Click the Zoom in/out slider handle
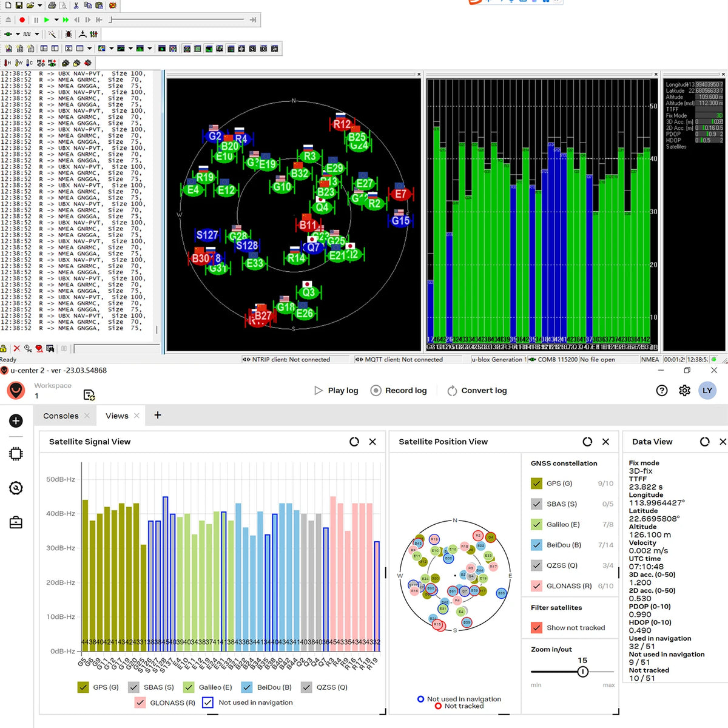The height and width of the screenshot is (728, 728). coord(583,672)
